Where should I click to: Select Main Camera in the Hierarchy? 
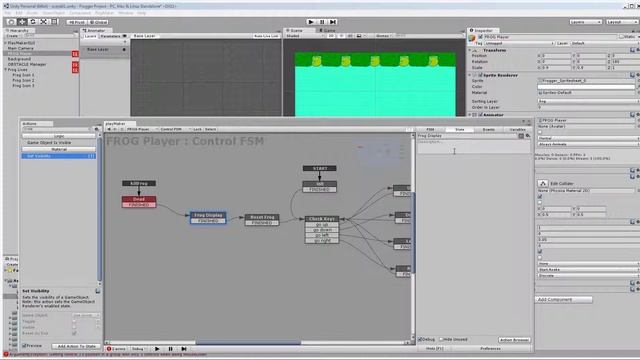[x=20, y=48]
